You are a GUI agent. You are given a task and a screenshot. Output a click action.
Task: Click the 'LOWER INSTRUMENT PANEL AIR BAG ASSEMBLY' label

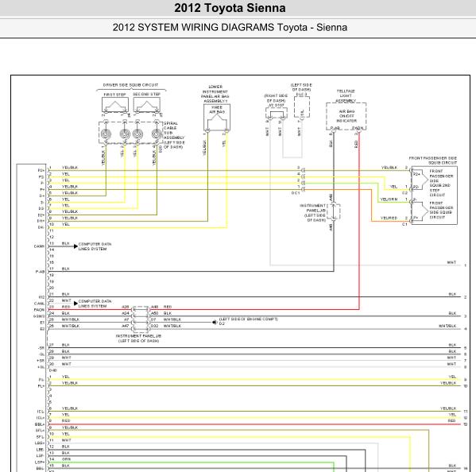tap(215, 94)
